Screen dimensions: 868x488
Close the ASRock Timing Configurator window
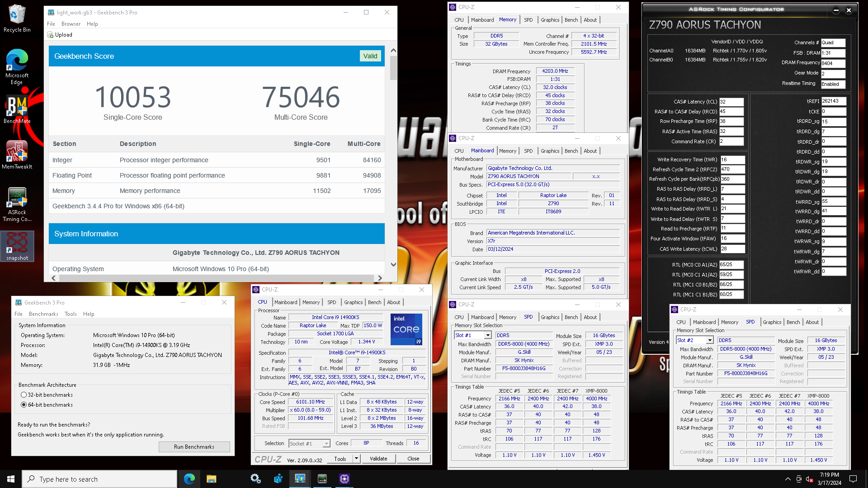coord(849,10)
